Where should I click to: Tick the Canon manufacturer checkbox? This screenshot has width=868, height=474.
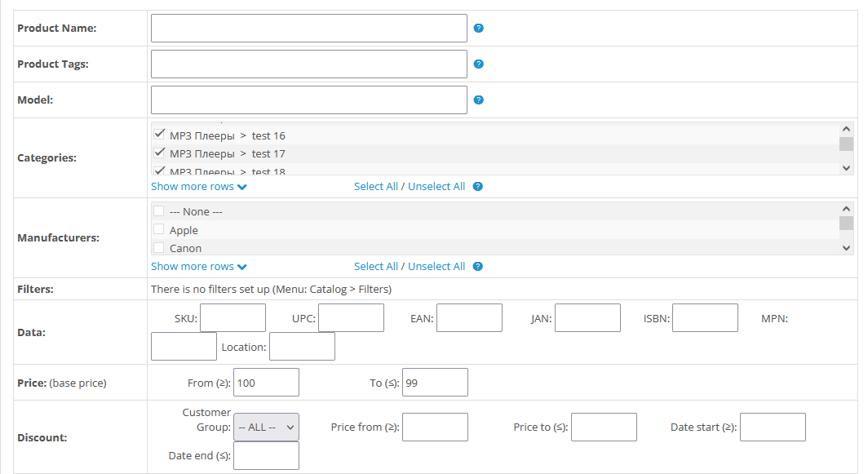point(159,248)
